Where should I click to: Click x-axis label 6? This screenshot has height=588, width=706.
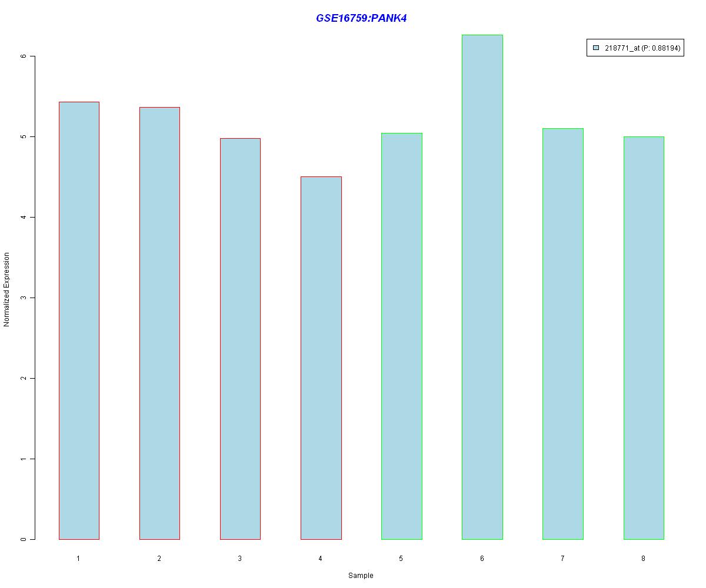click(x=482, y=558)
